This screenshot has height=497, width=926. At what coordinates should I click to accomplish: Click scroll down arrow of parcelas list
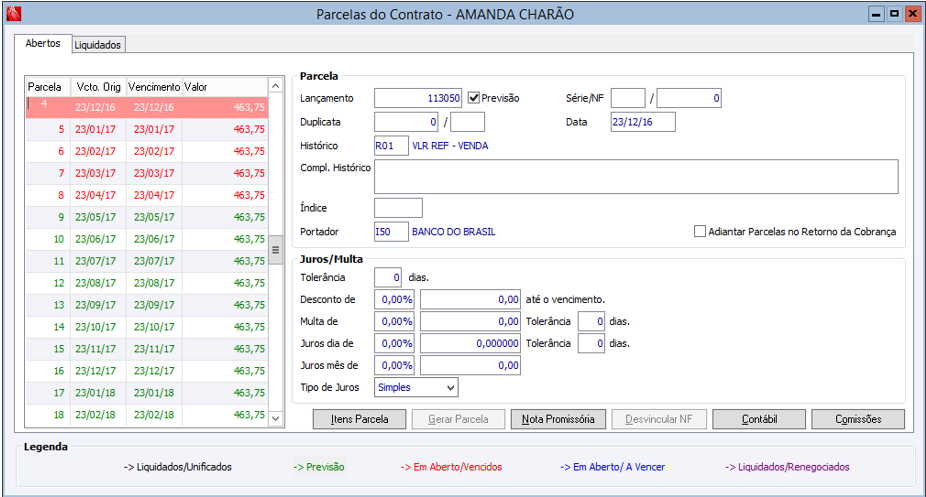276,418
